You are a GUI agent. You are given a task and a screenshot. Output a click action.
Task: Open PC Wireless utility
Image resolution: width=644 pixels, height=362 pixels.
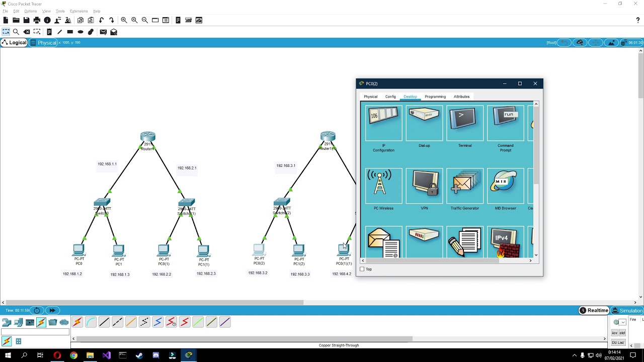tap(383, 186)
